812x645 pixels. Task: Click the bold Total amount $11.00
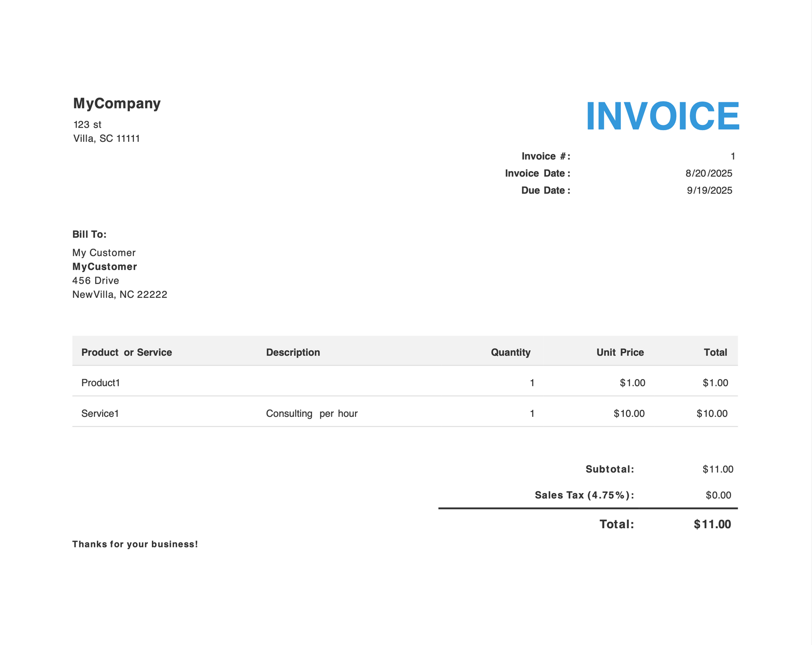(712, 524)
